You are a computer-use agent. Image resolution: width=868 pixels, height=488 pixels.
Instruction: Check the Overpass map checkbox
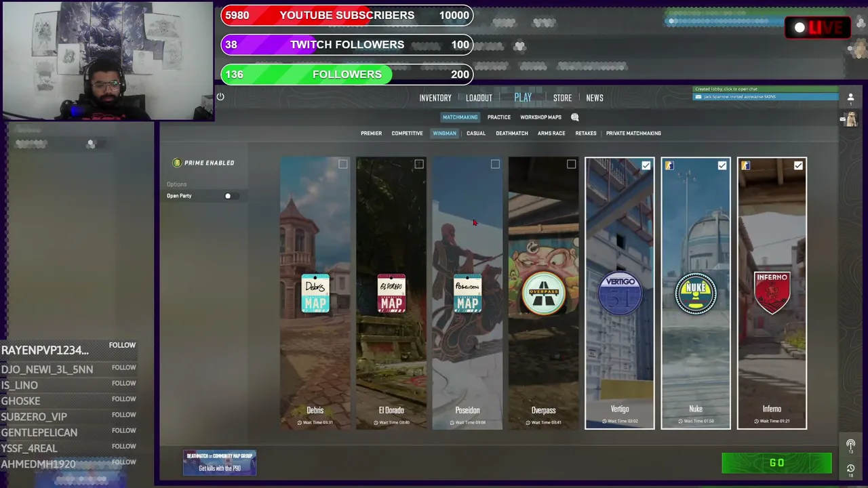(x=571, y=164)
